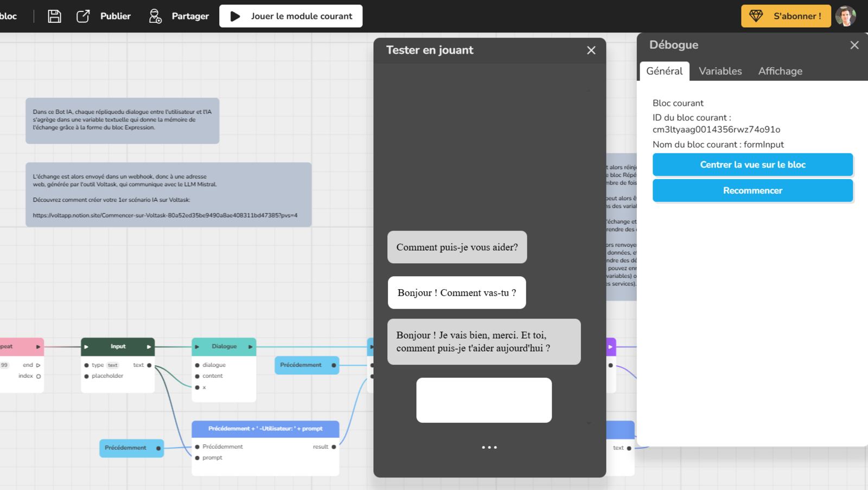Image resolution: width=868 pixels, height=490 pixels.
Task: Click the Dialogue node's left flow arrow
Action: pyautogui.click(x=197, y=347)
